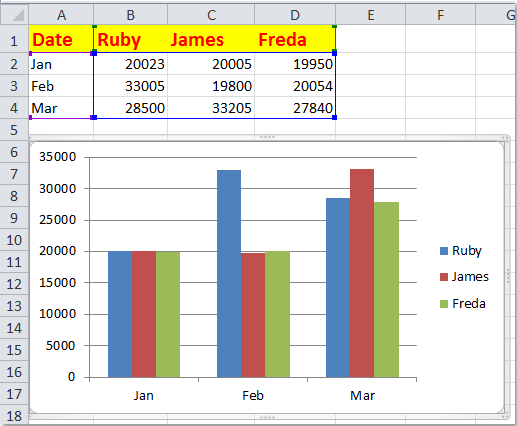Select the red Mar James bar
This screenshot has width=517, height=426.
click(x=362, y=273)
